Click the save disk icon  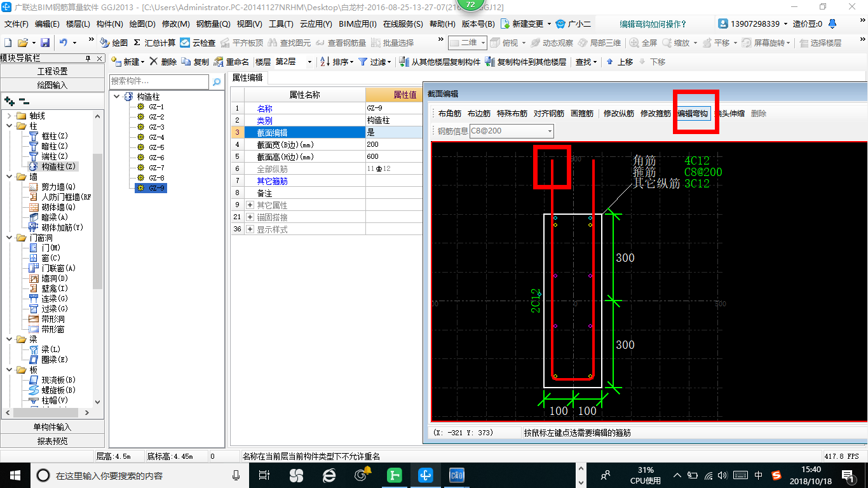tap(45, 43)
